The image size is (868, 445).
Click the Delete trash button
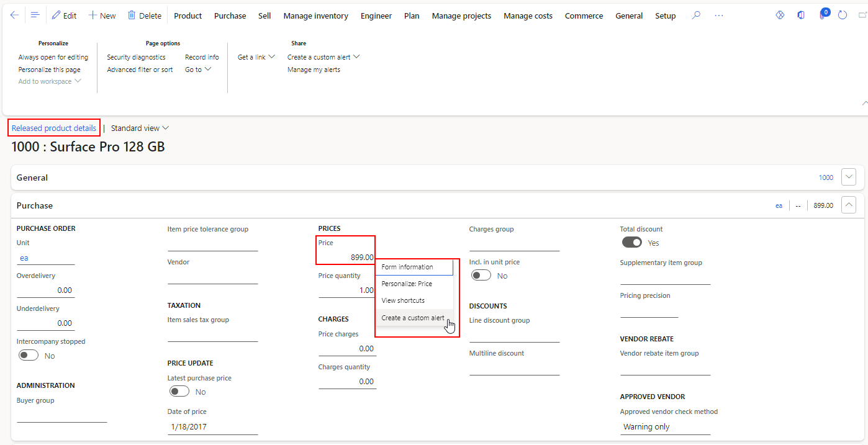145,16
